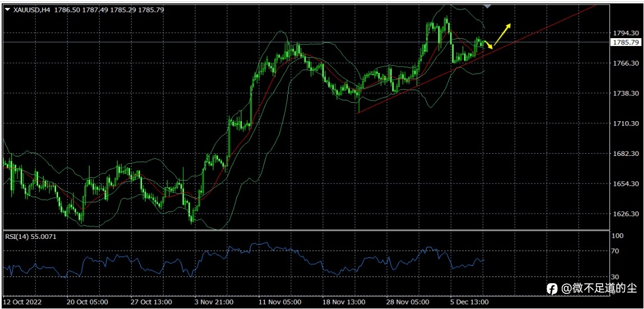Click the 5 Dec 13:00 time label
The image size is (644, 309).
pyautogui.click(x=470, y=302)
